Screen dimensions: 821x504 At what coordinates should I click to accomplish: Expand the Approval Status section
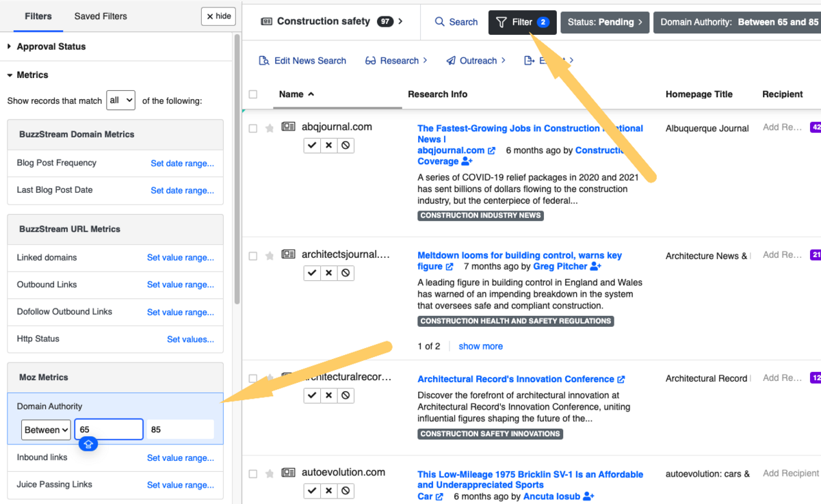pyautogui.click(x=47, y=47)
